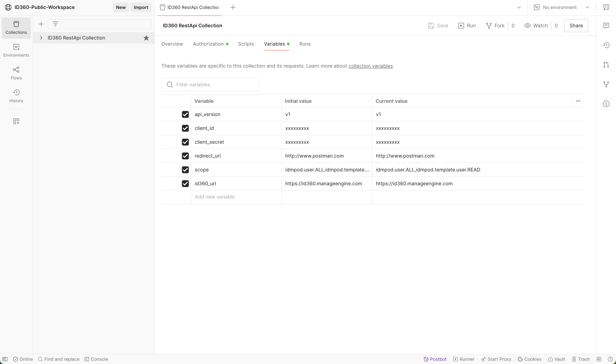
Task: Uncheck the scope variable checkbox
Action: pos(185,170)
